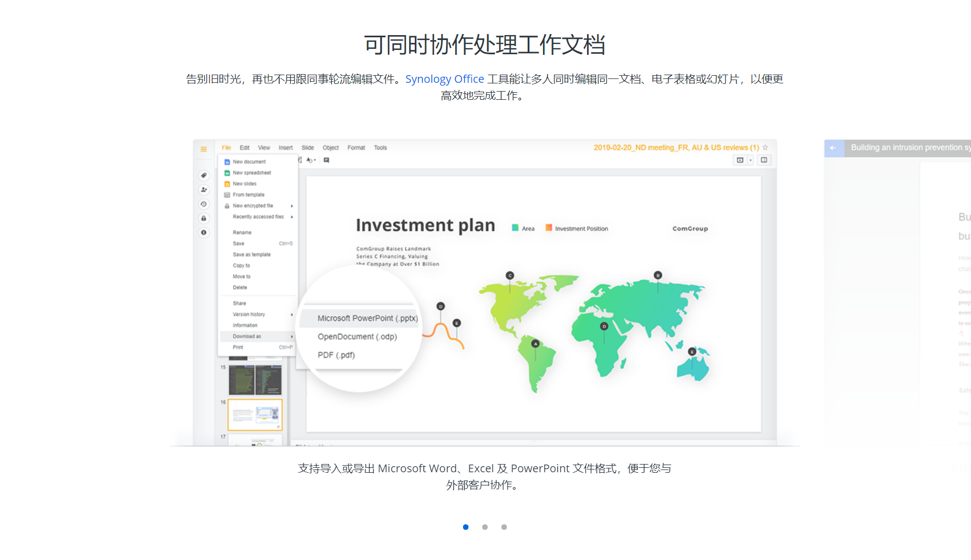Switch to the third carousel dot
971x560 pixels.
click(x=504, y=527)
